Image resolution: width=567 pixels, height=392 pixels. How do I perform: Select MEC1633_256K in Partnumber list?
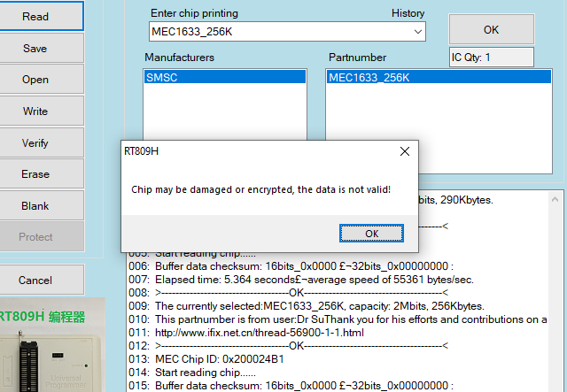point(439,77)
